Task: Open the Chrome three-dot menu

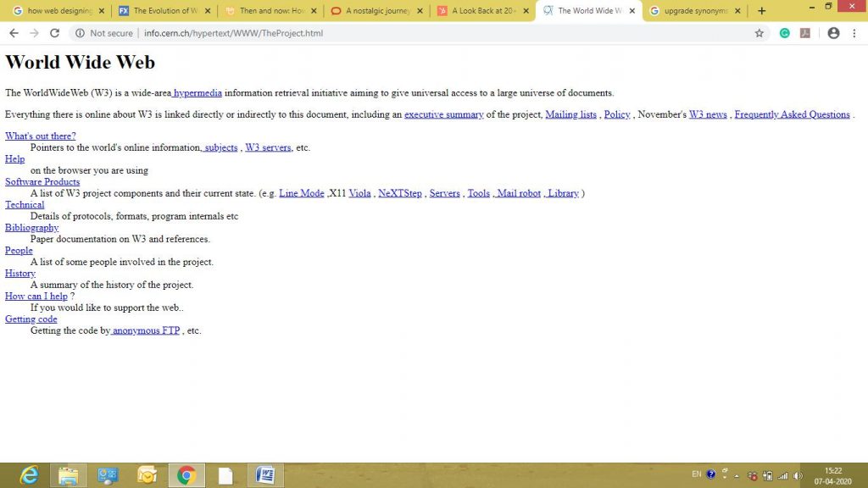Action: click(x=854, y=33)
